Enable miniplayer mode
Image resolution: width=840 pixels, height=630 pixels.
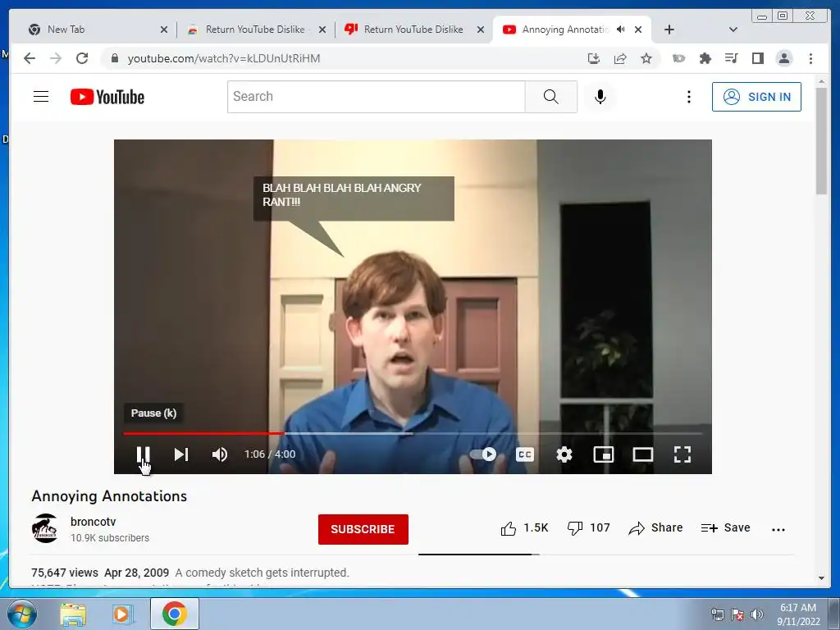point(604,454)
